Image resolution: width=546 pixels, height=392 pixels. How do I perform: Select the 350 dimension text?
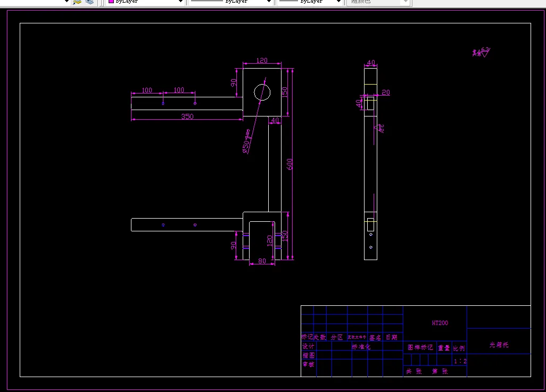(187, 116)
